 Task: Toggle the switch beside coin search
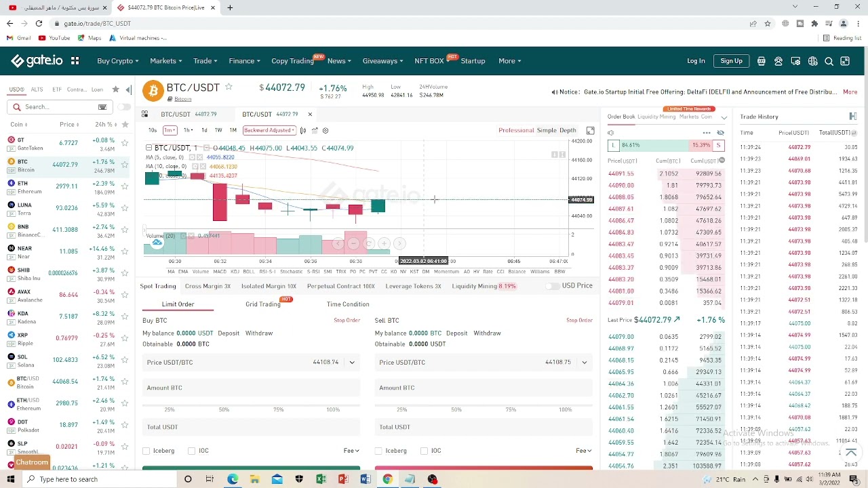(123, 107)
